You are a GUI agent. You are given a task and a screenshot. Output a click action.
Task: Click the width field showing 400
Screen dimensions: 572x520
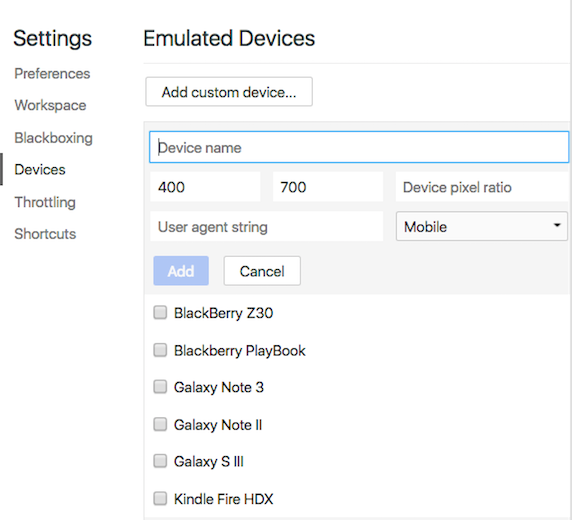pos(205,187)
